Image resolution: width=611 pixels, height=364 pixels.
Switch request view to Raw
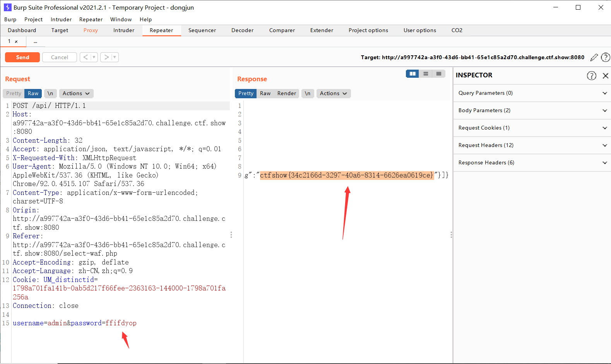coord(33,93)
